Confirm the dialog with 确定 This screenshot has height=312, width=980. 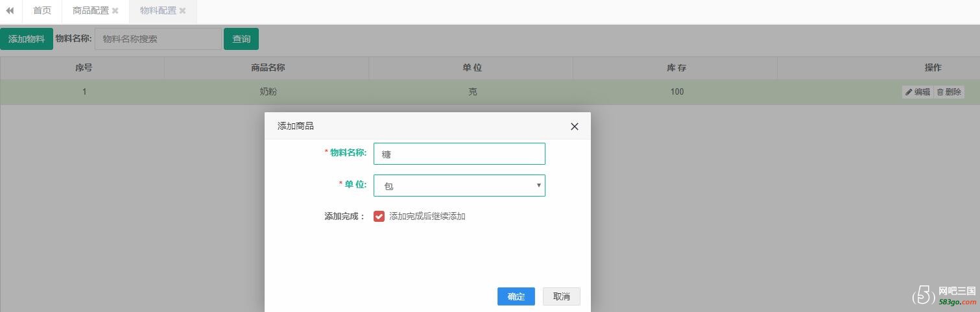[516, 296]
